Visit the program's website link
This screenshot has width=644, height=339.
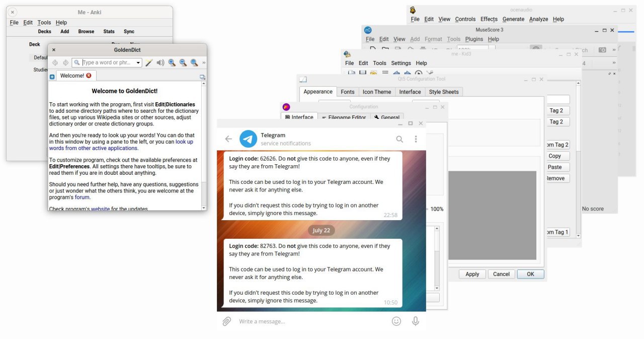(x=100, y=209)
